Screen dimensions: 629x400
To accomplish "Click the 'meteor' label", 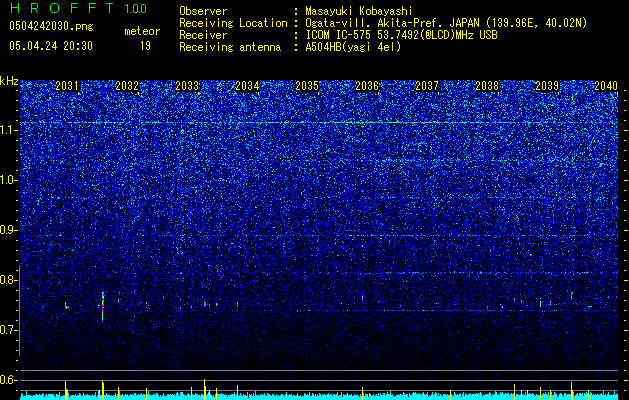I will pyautogui.click(x=142, y=31).
